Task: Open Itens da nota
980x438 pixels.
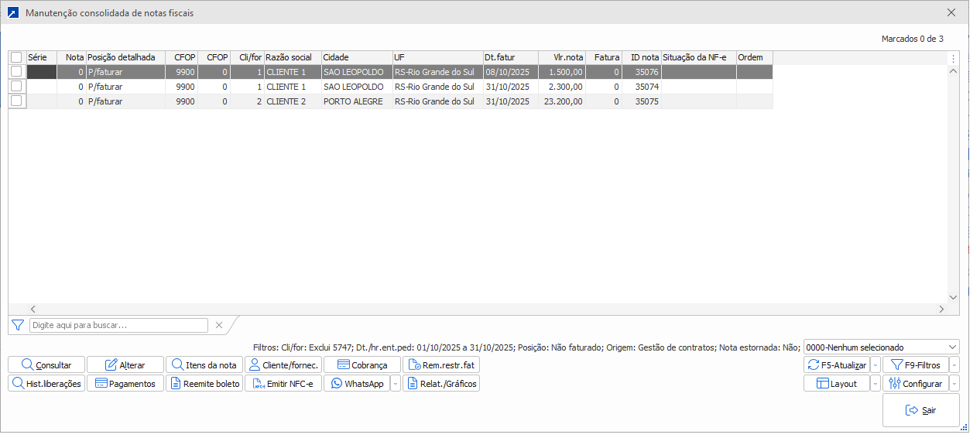Action: pyautogui.click(x=204, y=364)
